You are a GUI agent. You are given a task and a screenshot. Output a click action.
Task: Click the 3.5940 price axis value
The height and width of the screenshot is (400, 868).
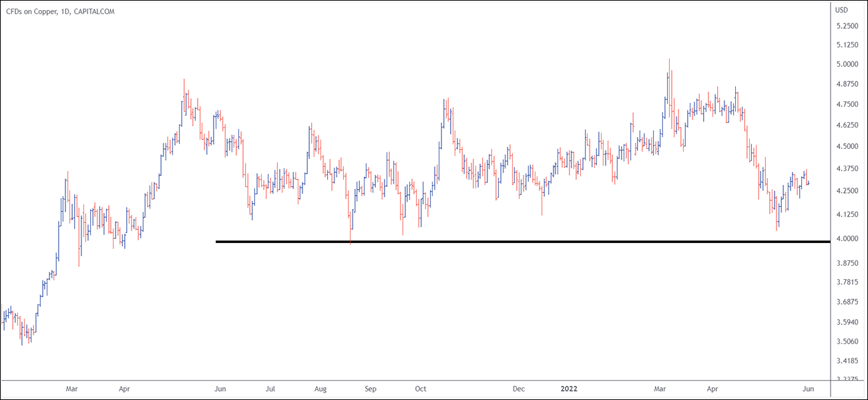point(847,323)
